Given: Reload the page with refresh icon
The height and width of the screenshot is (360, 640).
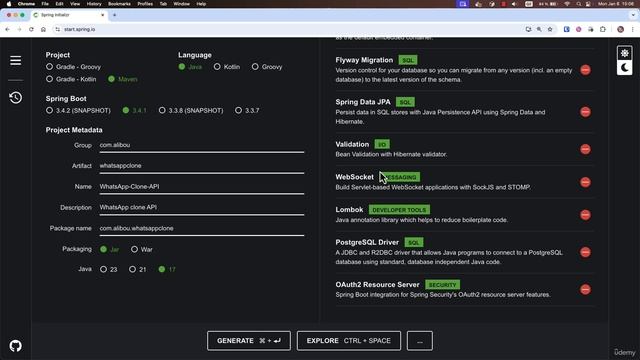Looking at the screenshot, I should [x=31, y=29].
